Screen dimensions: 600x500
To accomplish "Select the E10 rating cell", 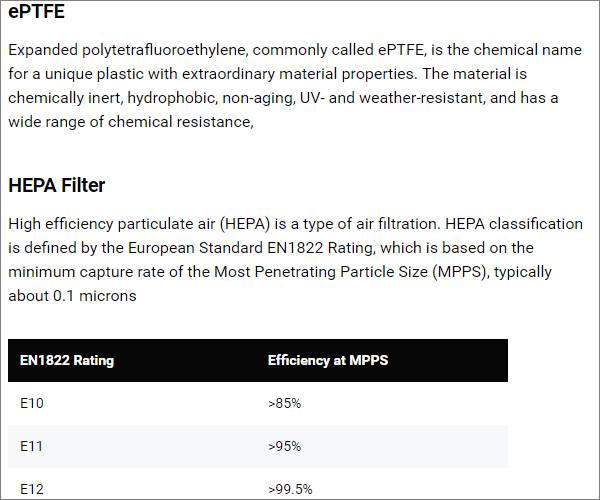I will coord(32,403).
